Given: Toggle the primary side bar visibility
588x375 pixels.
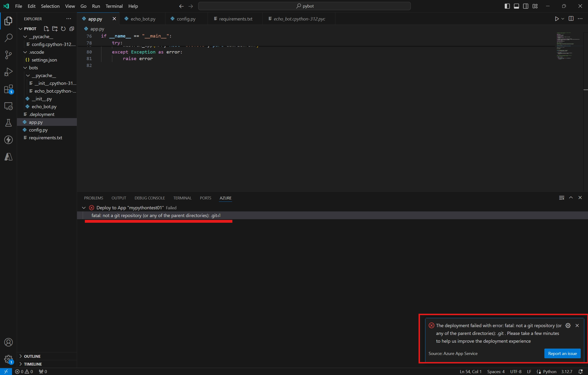Looking at the screenshot, I should (x=507, y=6).
